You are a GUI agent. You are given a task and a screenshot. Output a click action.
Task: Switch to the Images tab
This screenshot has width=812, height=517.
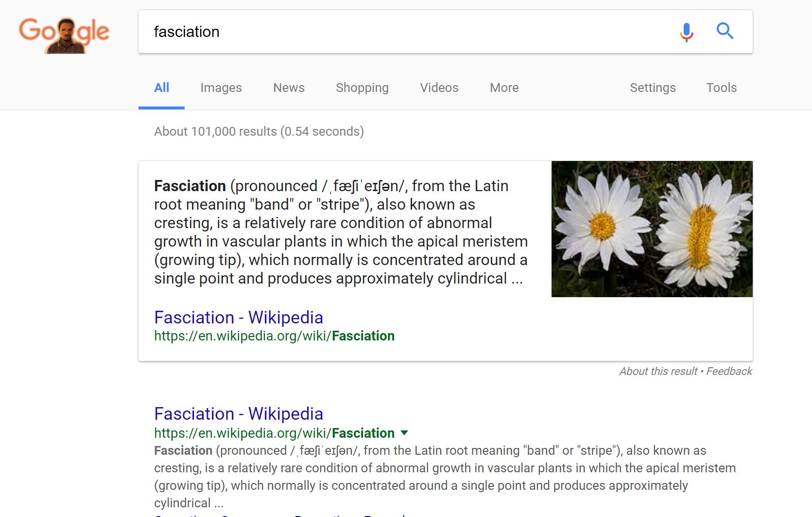[x=221, y=88]
